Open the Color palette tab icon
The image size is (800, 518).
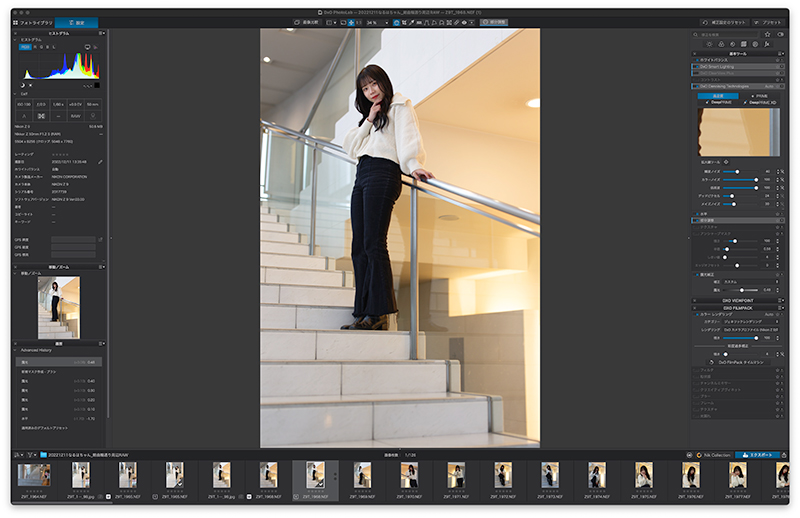pyautogui.click(x=721, y=44)
